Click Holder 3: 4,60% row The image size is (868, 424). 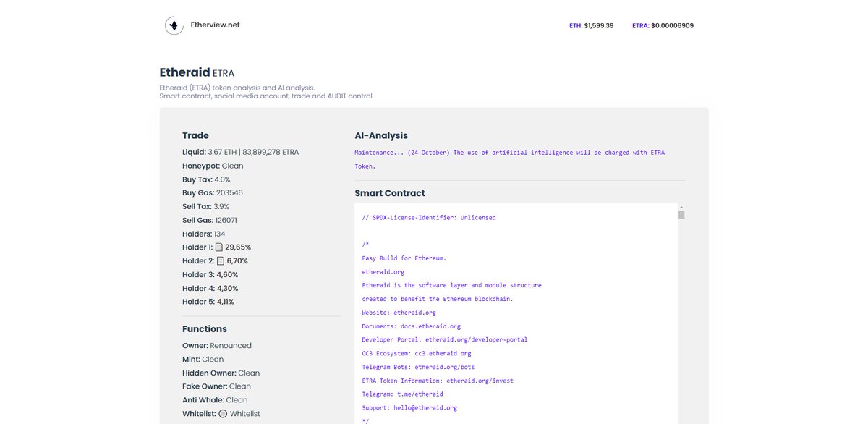[210, 275]
